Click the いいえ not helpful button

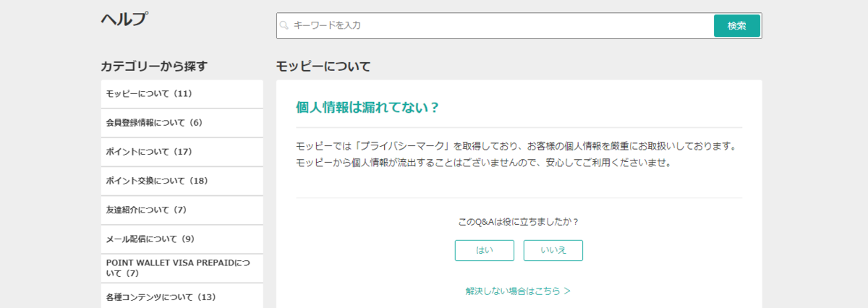(553, 250)
